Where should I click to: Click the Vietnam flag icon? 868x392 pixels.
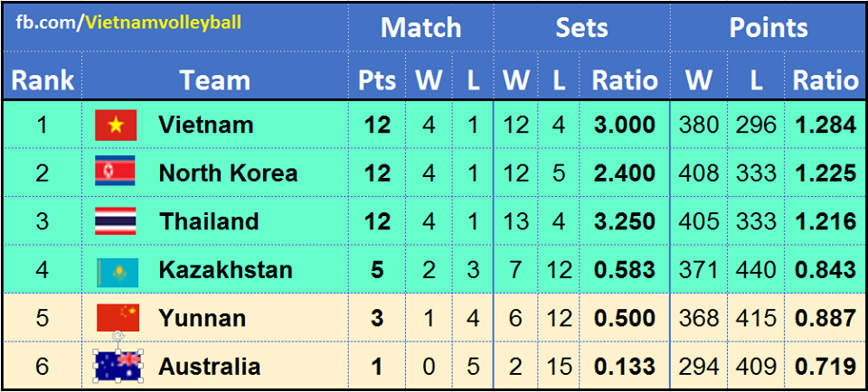coord(116,125)
